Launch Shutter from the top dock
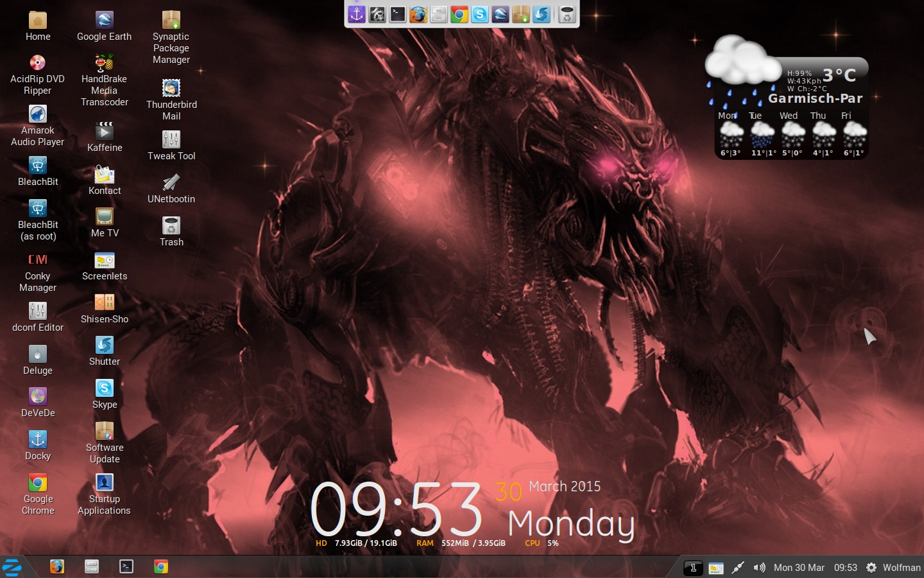This screenshot has height=578, width=924. [542, 13]
